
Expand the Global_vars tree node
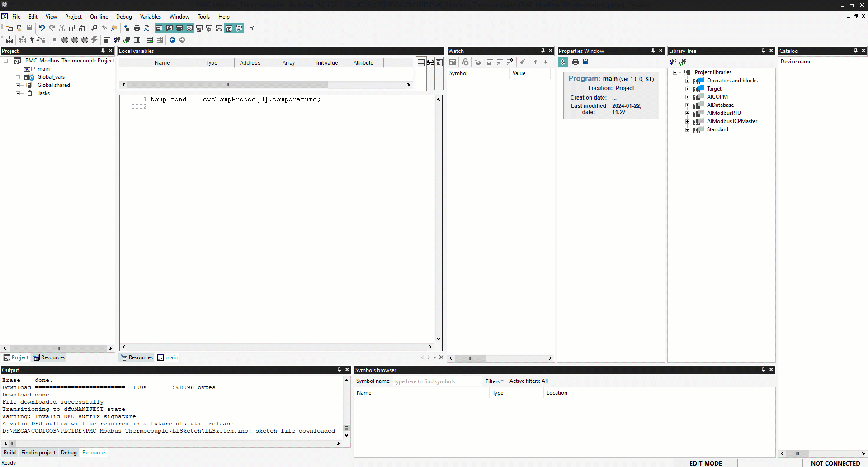[18, 77]
